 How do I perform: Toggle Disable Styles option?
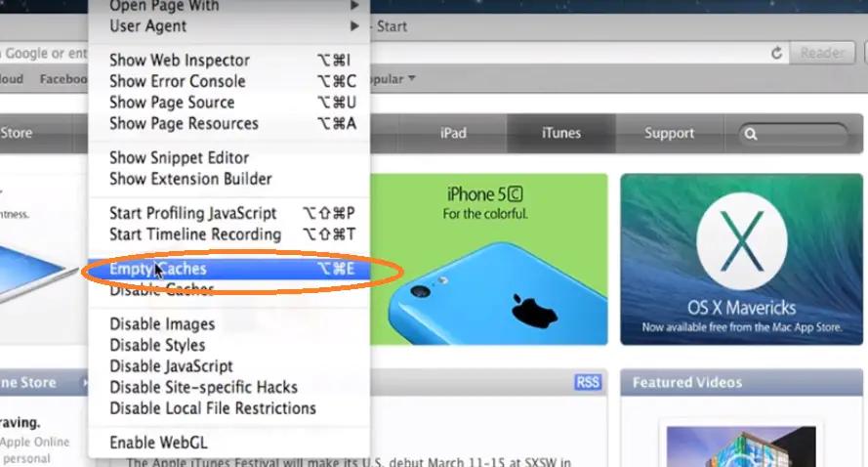pyautogui.click(x=229, y=345)
